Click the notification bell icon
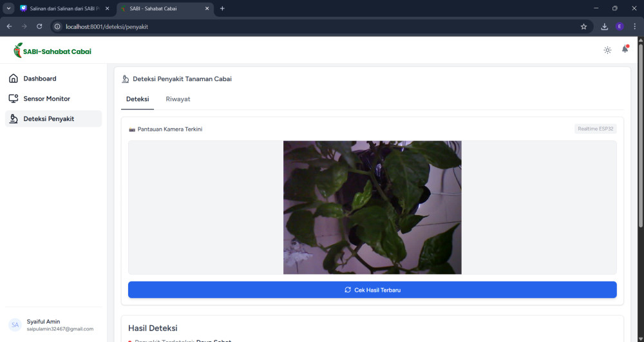Viewport: 644px width, 342px height. coord(625,50)
